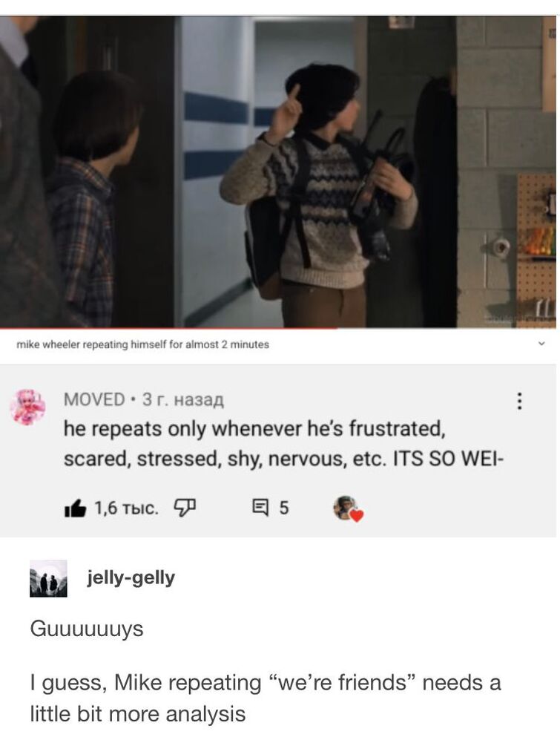560x743 pixels.
Task: Dislike the comment with thumbs down icon
Action: [x=185, y=508]
